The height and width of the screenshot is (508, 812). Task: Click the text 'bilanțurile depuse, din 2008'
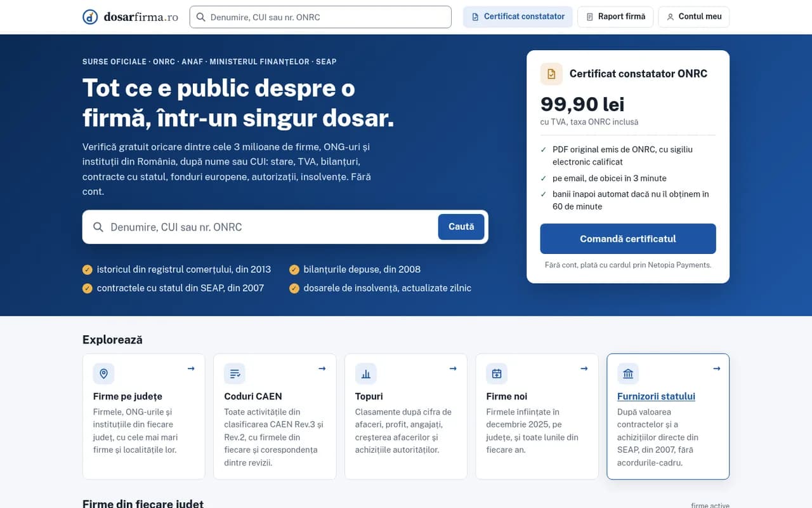pos(362,269)
